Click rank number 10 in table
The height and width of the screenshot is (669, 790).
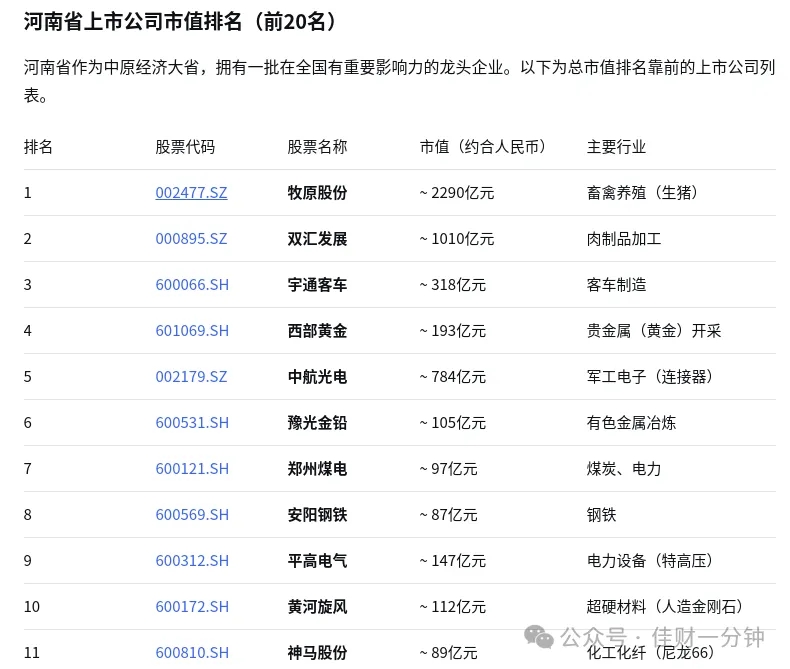pos(32,607)
